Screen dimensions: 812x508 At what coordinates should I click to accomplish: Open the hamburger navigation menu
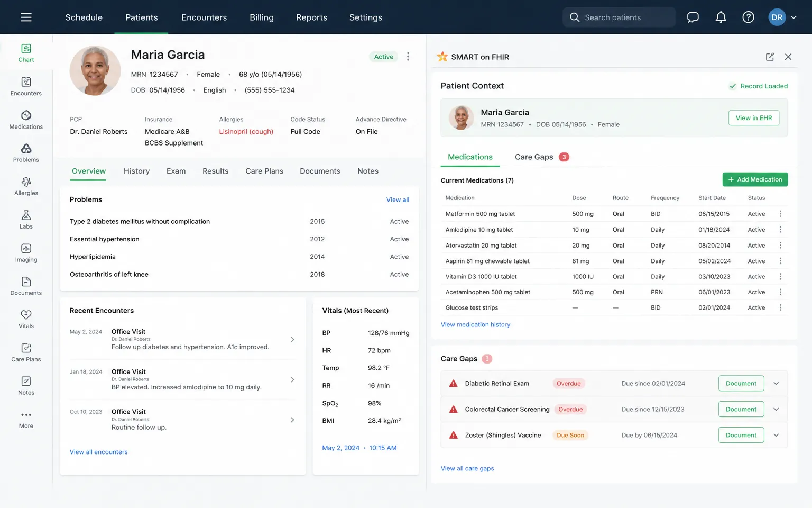(26, 17)
